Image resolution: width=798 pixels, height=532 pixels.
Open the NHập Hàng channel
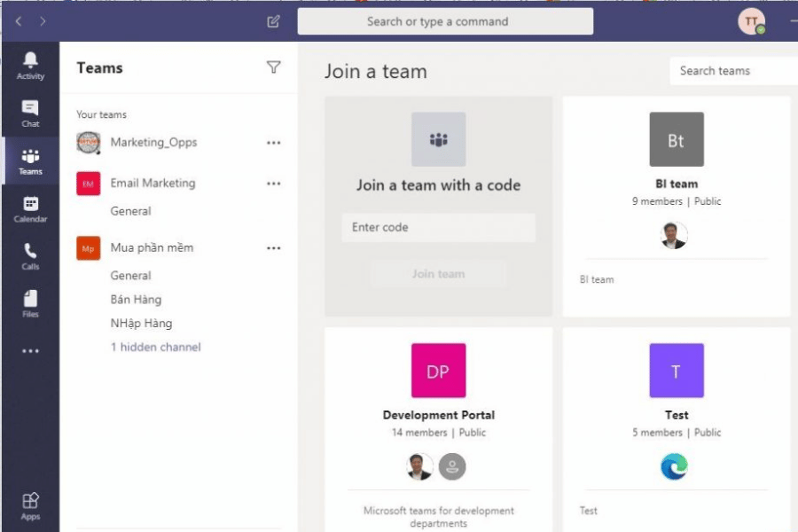click(142, 324)
